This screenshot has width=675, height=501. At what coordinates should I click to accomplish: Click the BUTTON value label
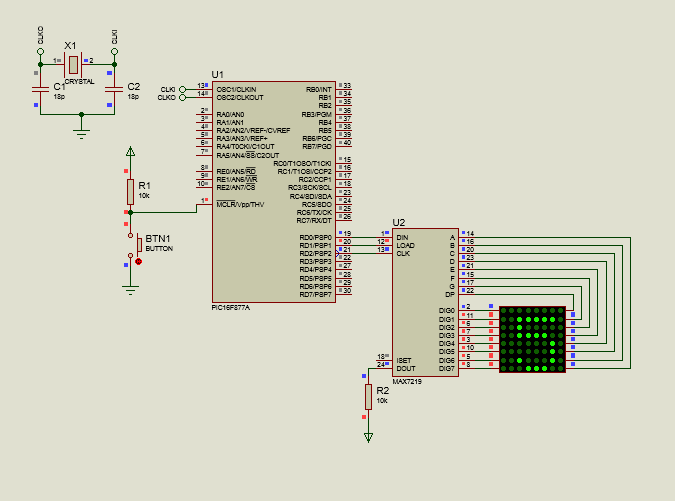coord(159,248)
